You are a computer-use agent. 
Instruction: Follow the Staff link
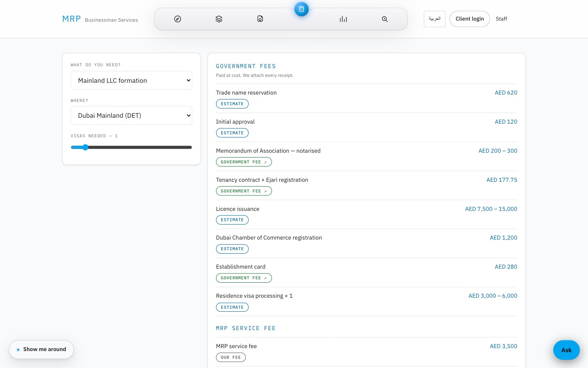pos(501,19)
